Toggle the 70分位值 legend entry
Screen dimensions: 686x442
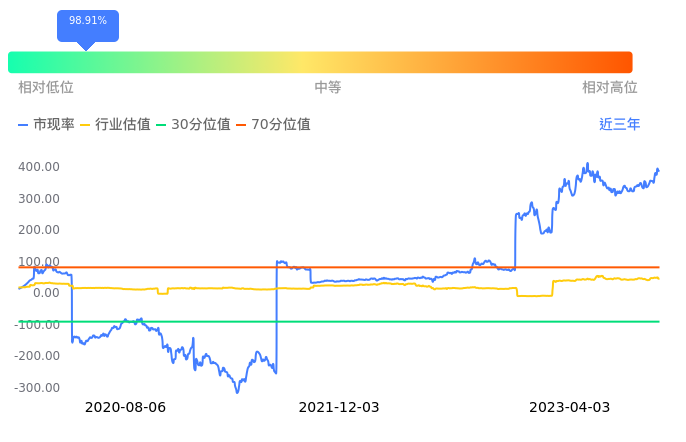click(272, 125)
